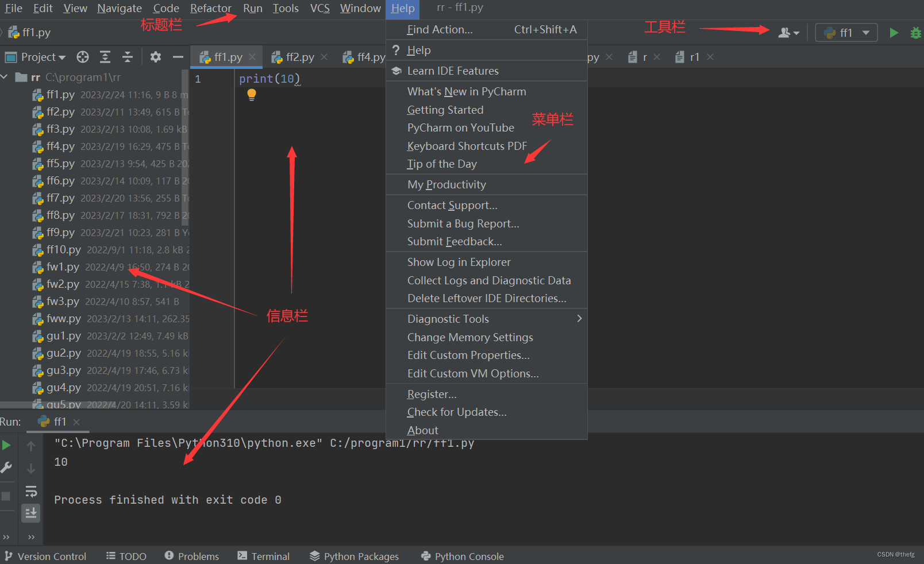
Task: Open the Refactor menu
Action: (x=210, y=8)
